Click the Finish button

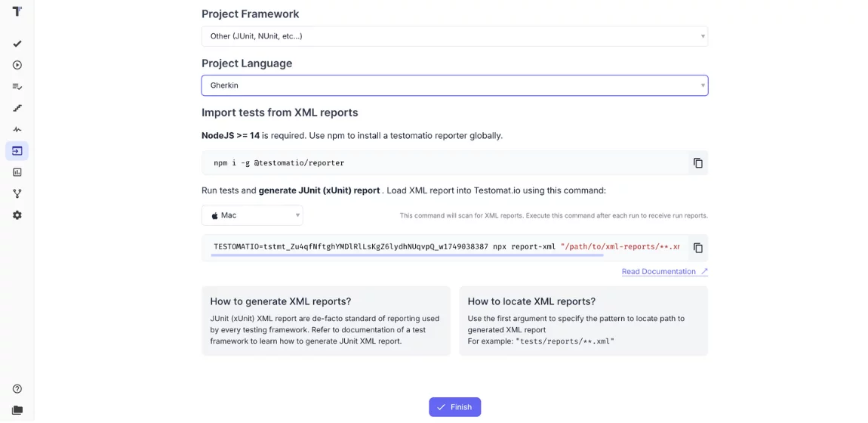tap(454, 407)
